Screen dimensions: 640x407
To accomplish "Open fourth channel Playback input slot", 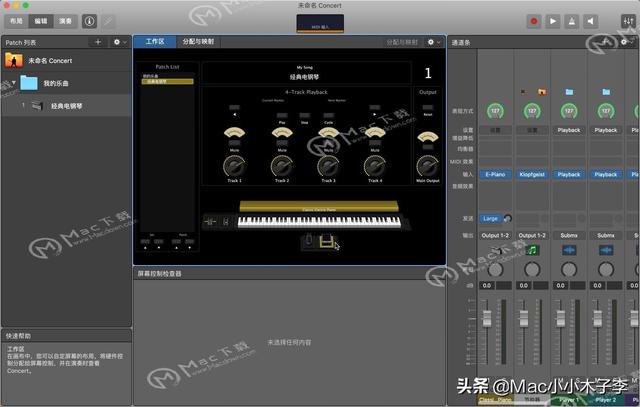I will pyautogui.click(x=606, y=174).
